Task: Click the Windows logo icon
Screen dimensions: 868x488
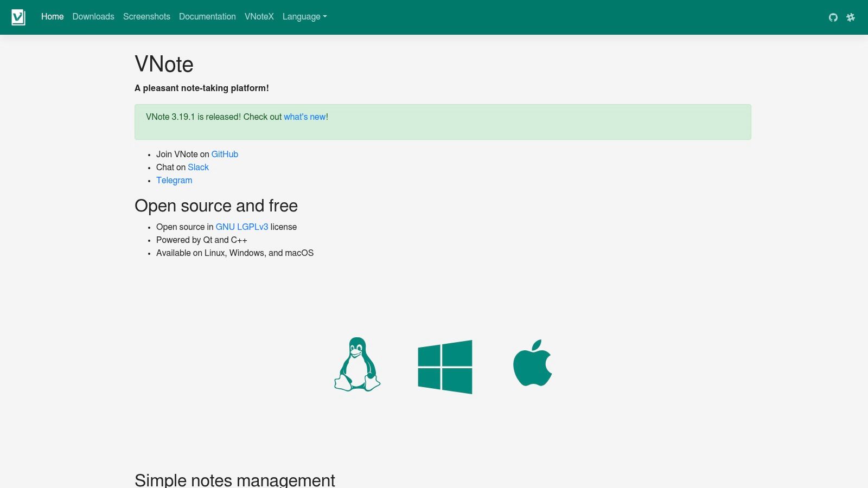Action: coord(445,367)
